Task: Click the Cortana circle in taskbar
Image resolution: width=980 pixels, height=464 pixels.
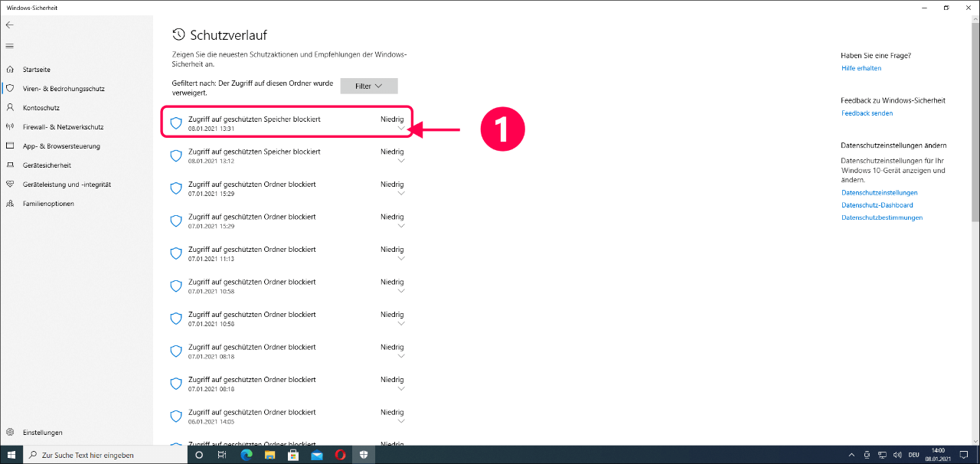Action: tap(199, 455)
